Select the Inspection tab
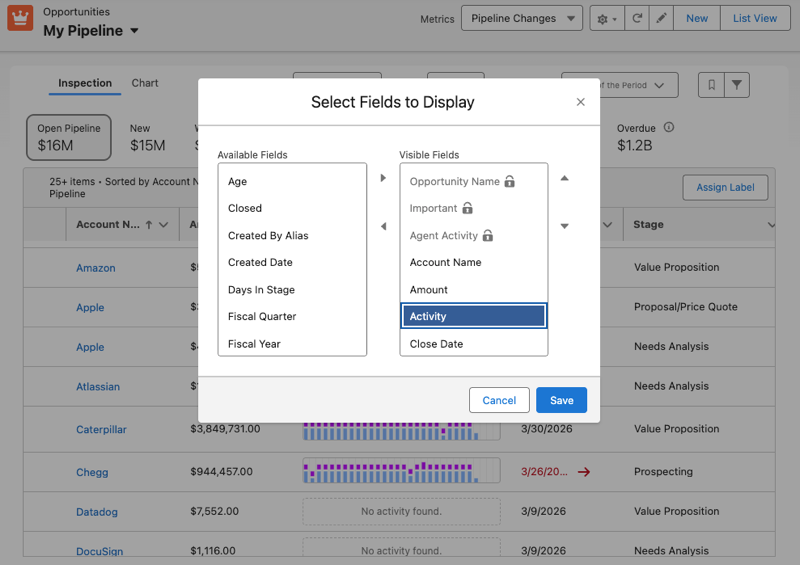 coord(85,83)
